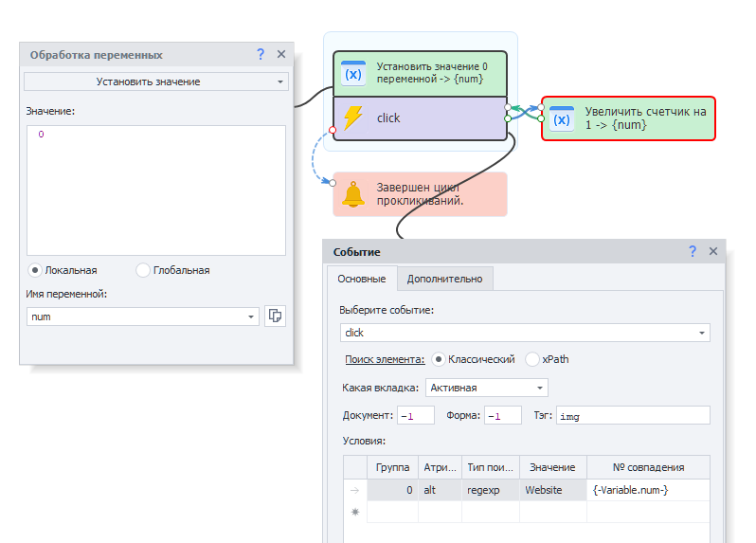Click the Тэг field containing img
Viewport: 756px width, 543px height.
pos(633,415)
